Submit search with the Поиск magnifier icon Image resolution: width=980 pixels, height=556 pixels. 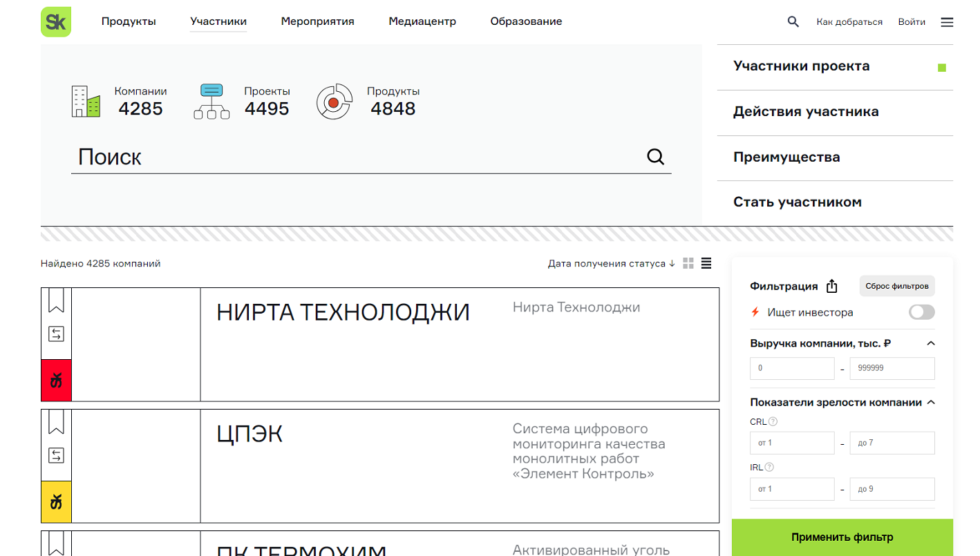coord(655,157)
